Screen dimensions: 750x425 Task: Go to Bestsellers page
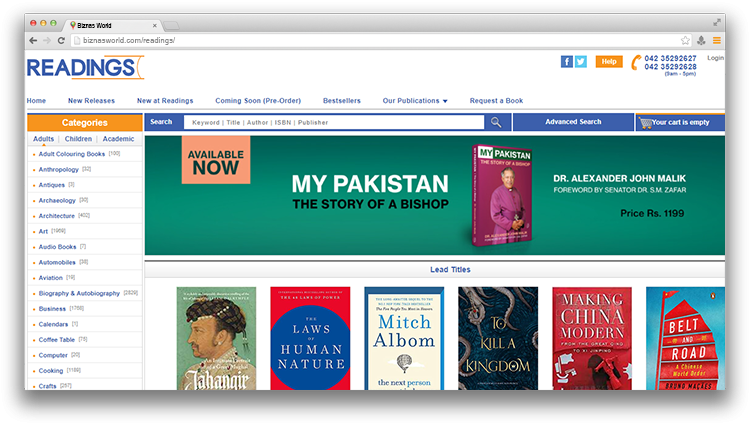[x=341, y=101]
